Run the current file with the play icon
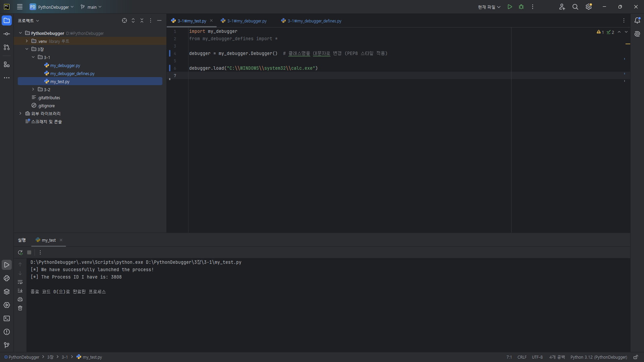644x362 pixels. point(510,7)
